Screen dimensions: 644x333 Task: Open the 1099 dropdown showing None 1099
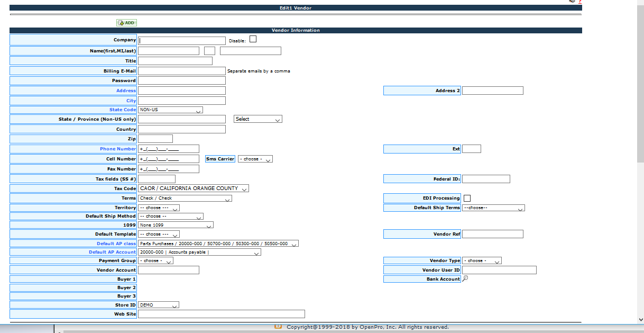(x=175, y=225)
